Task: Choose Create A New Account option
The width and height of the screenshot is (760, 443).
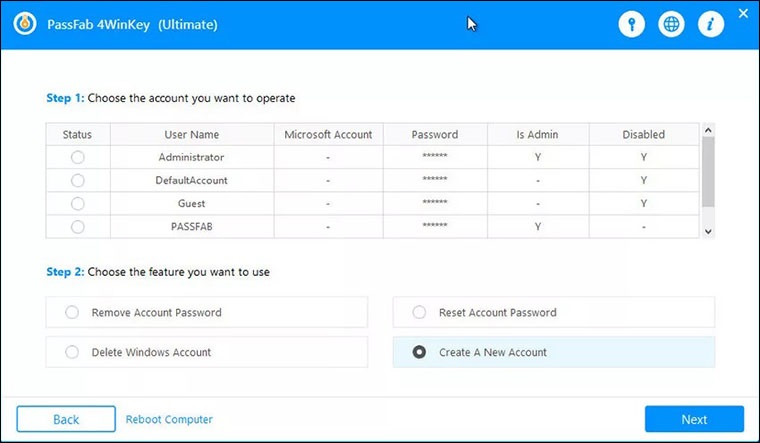Action: pyautogui.click(x=554, y=352)
